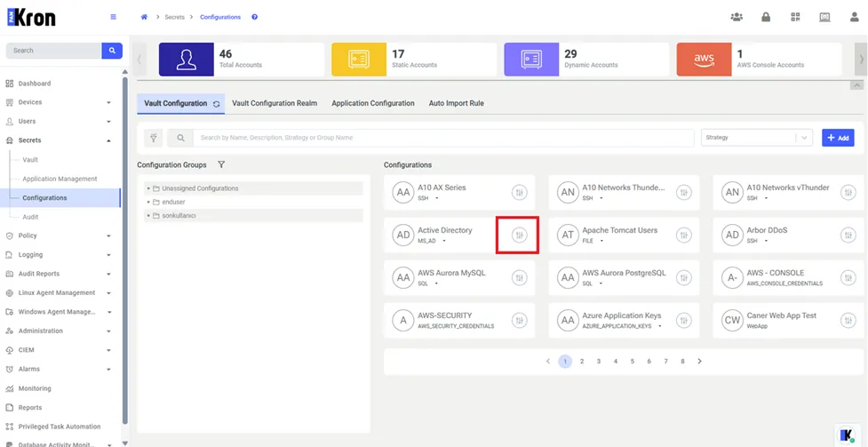The height and width of the screenshot is (447, 868).
Task: Click the padlock icon in top bar
Action: pos(766,17)
